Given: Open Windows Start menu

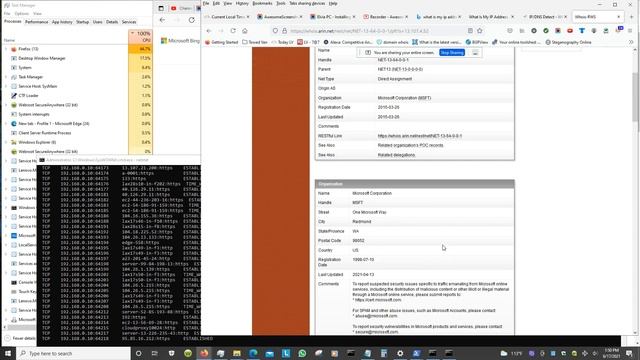Looking at the screenshot, I should point(8,353).
